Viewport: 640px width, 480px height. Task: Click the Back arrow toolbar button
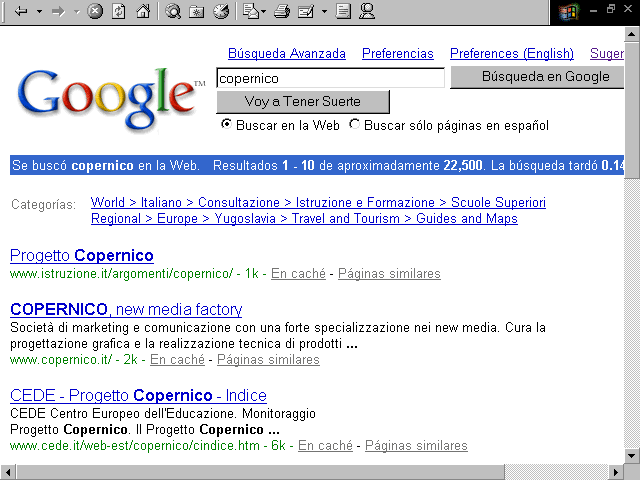click(20, 11)
